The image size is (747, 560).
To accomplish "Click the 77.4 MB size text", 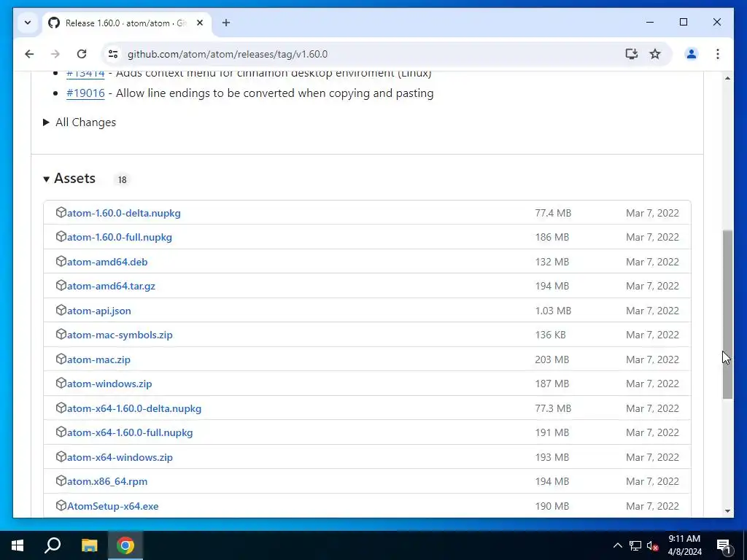I will (553, 213).
